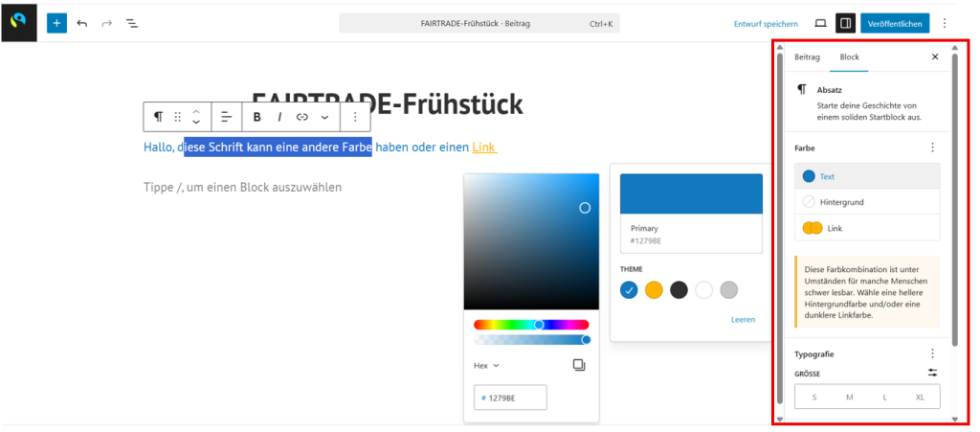
Task: Select the Text color option
Action: [x=867, y=176]
